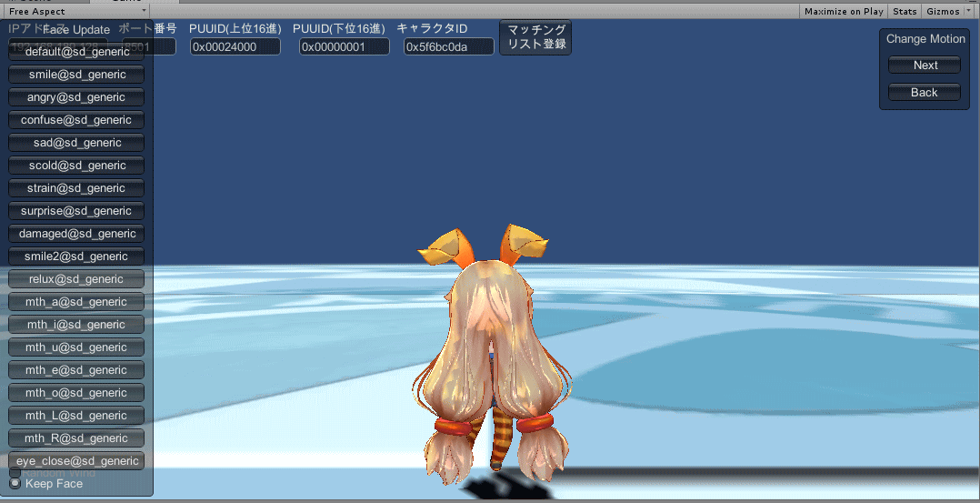Open the Free Aspect dropdown
The image size is (980, 503).
[76, 11]
